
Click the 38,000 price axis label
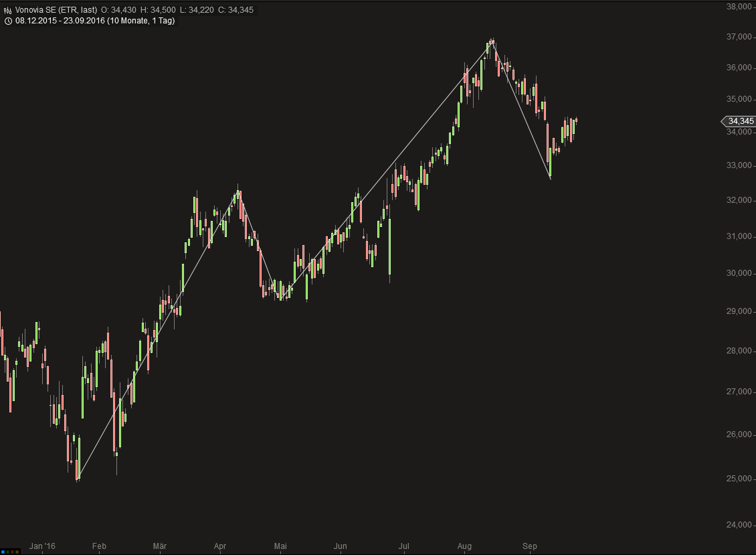(x=739, y=7)
